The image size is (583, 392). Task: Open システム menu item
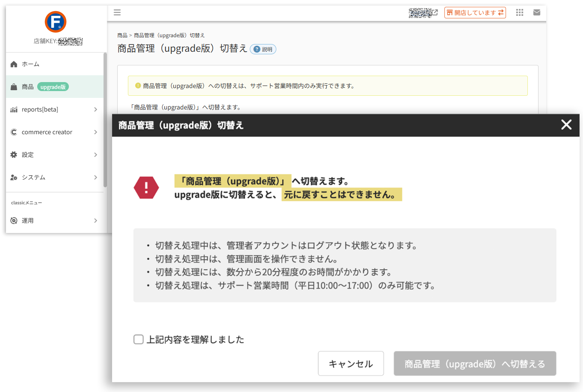(54, 177)
